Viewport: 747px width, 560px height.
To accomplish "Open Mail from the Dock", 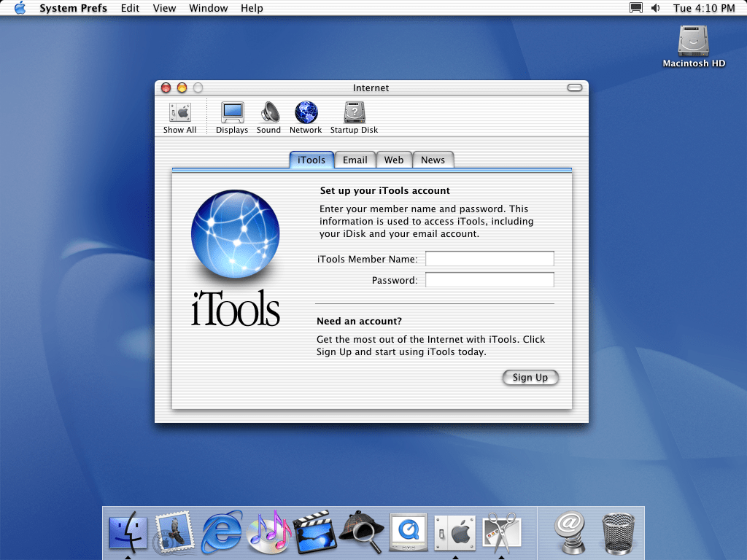I will (174, 532).
